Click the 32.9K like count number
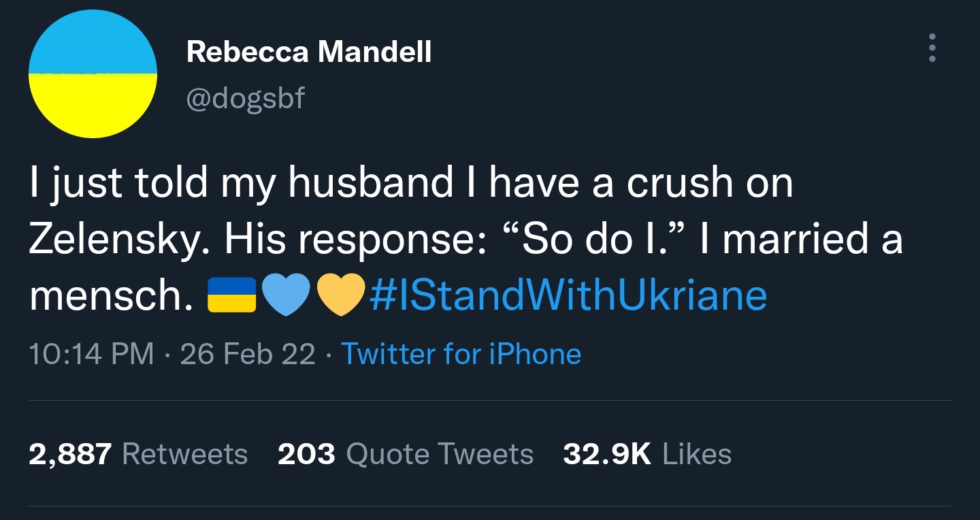This screenshot has height=520, width=980. coord(607,454)
